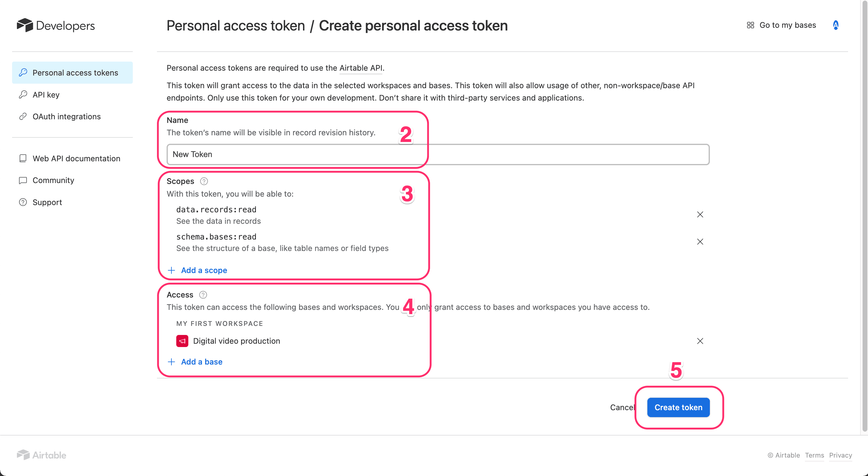This screenshot has width=868, height=476.
Task: Visit the Community page
Action: click(x=53, y=180)
